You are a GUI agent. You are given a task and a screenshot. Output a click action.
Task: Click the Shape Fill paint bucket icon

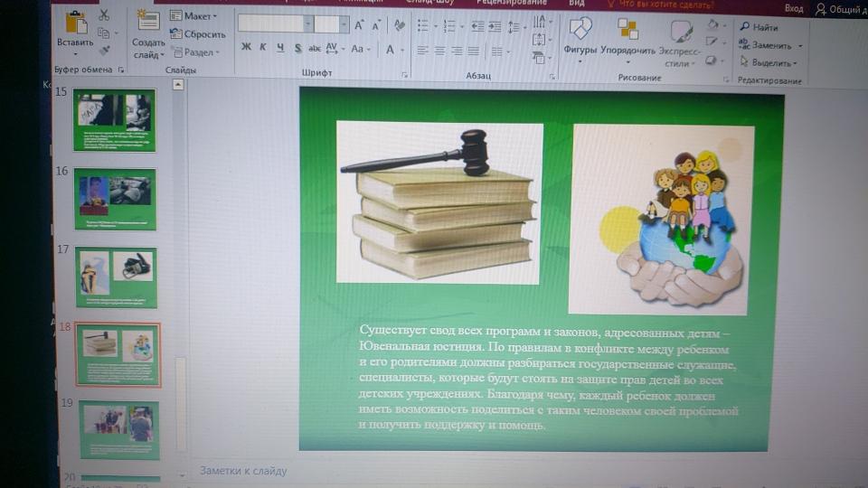click(713, 24)
